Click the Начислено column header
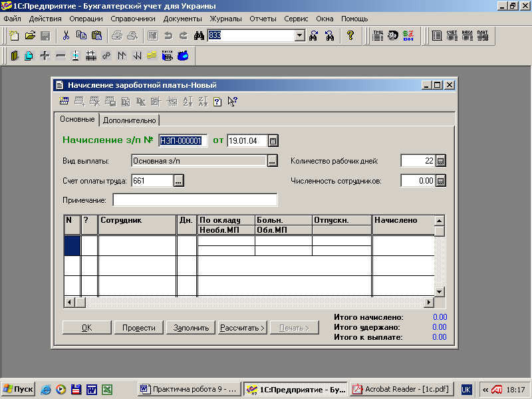 [x=403, y=225]
